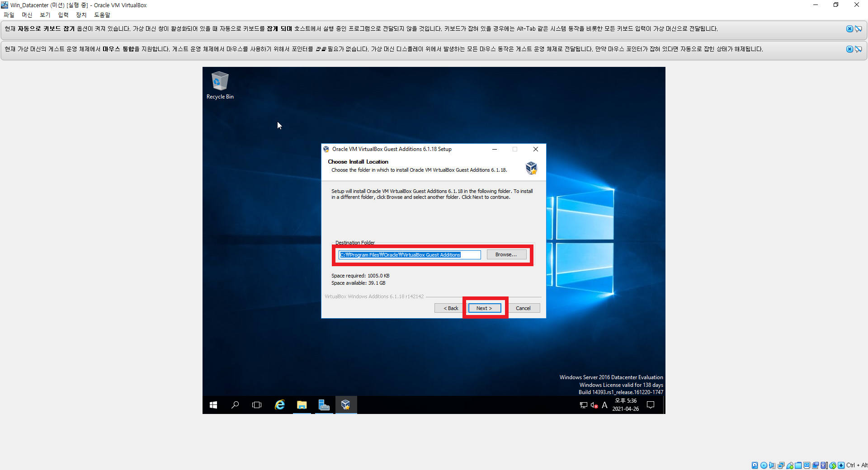Click the setup dialog title bar icon
Viewport: 868px width, 470px height.
point(326,149)
